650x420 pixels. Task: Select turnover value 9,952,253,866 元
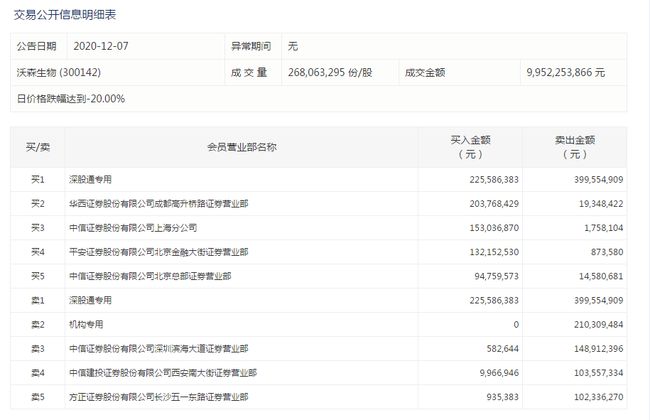pos(566,73)
